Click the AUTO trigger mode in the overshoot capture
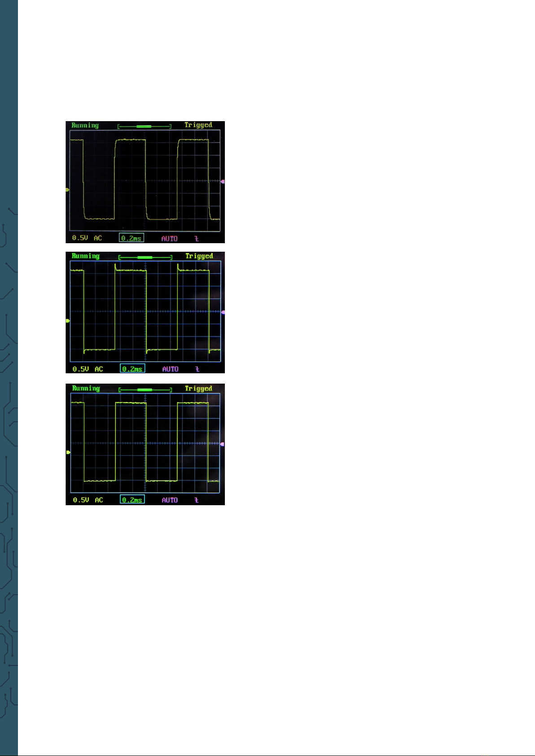The image size is (535, 756). (171, 369)
